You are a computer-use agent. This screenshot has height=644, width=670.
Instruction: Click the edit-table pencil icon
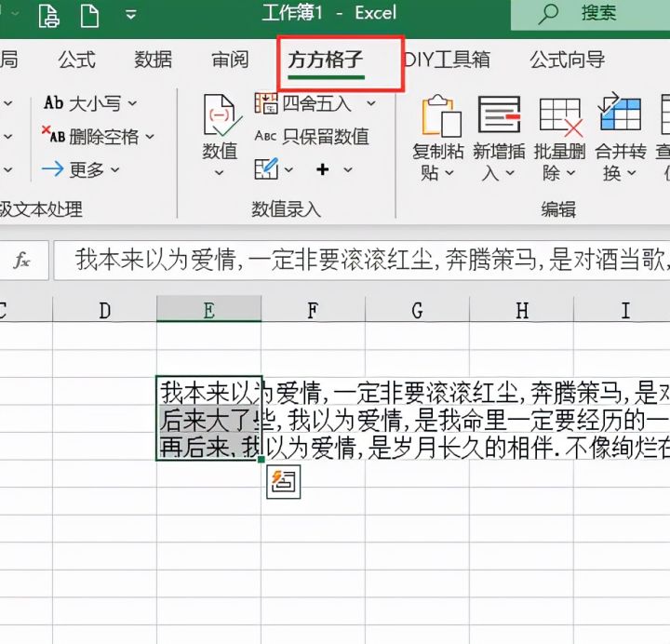click(x=267, y=169)
